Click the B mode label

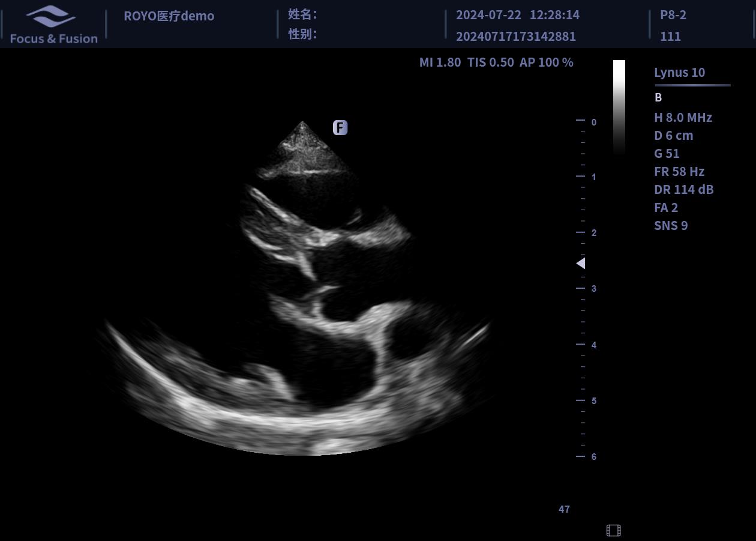tap(658, 97)
